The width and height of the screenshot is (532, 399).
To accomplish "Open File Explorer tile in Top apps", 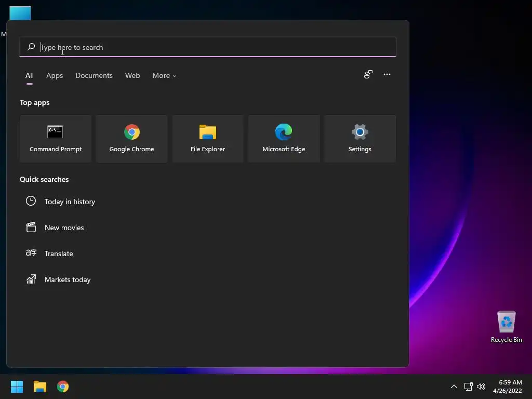I will [208, 139].
